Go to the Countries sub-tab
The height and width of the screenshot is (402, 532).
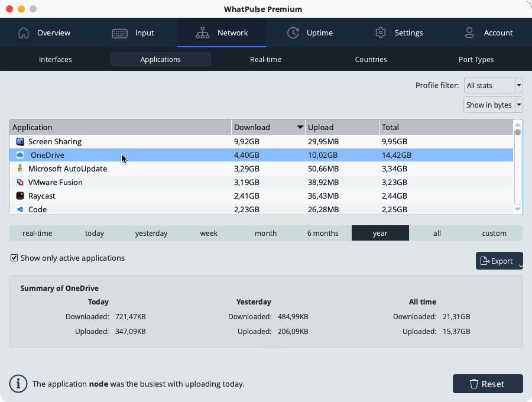click(371, 59)
